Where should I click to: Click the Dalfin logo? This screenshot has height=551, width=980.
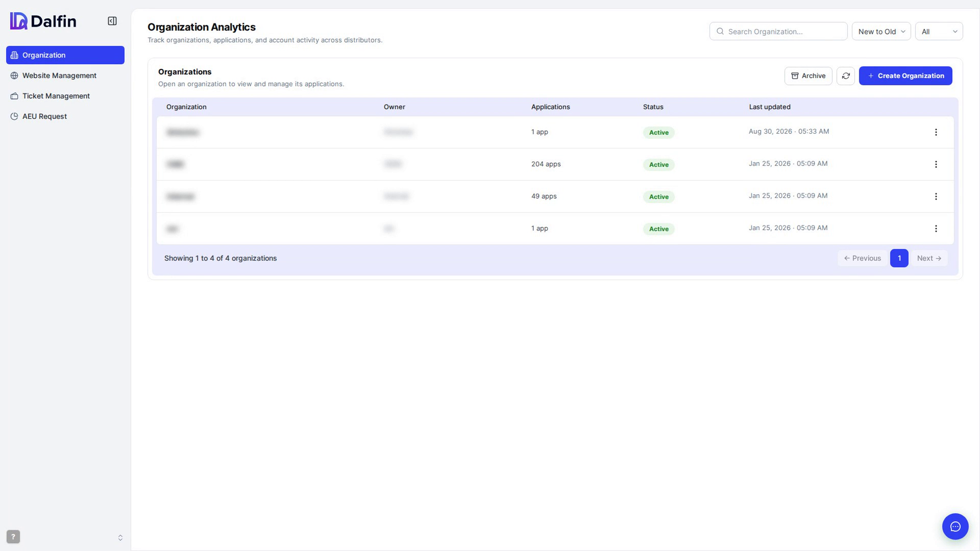tap(43, 21)
